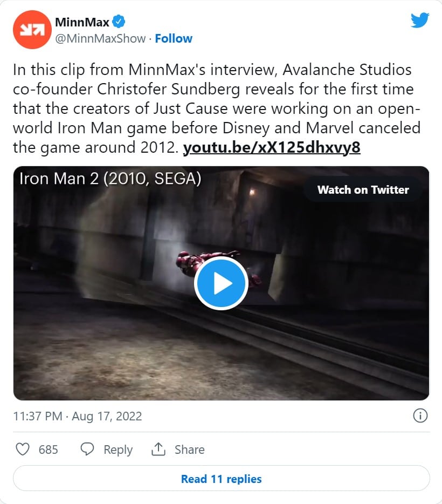Screen dimensions: 442x504
Task: Click the heart like icon
Action: tap(22, 449)
